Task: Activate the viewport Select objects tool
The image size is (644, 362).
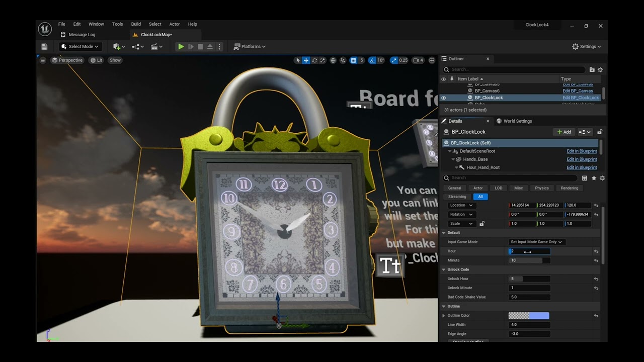Action: click(298, 60)
